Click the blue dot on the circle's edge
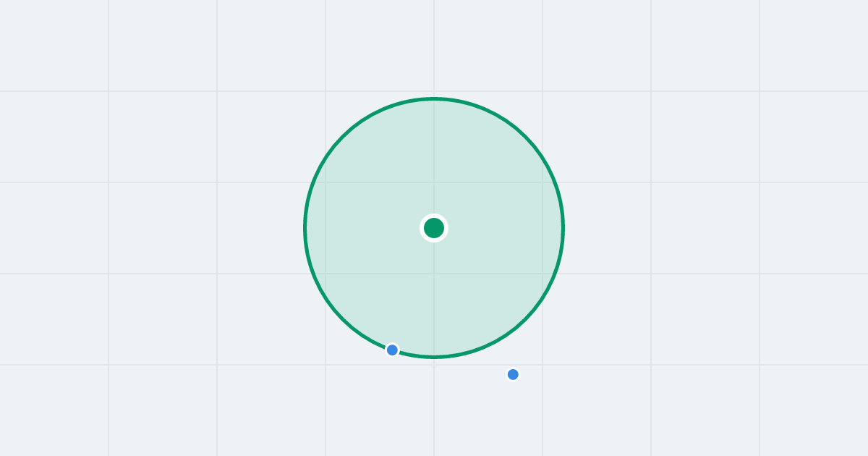 click(392, 350)
